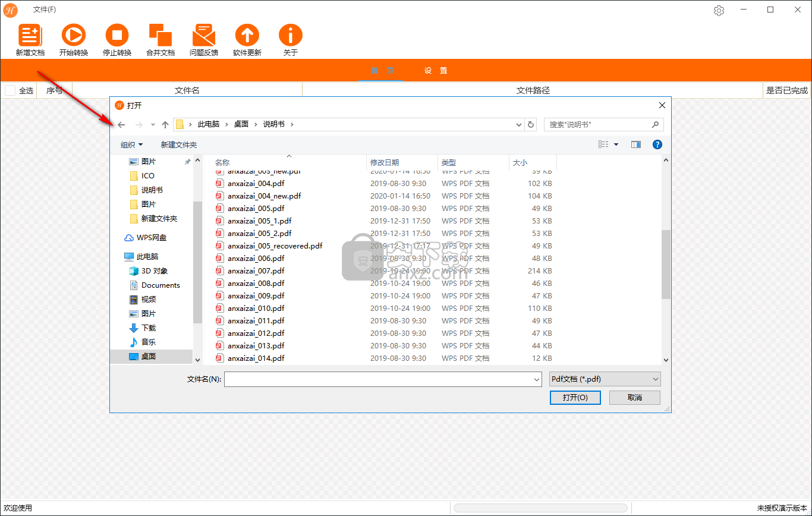Open 音乐 folder in sidebar
The height and width of the screenshot is (516, 812).
point(143,342)
